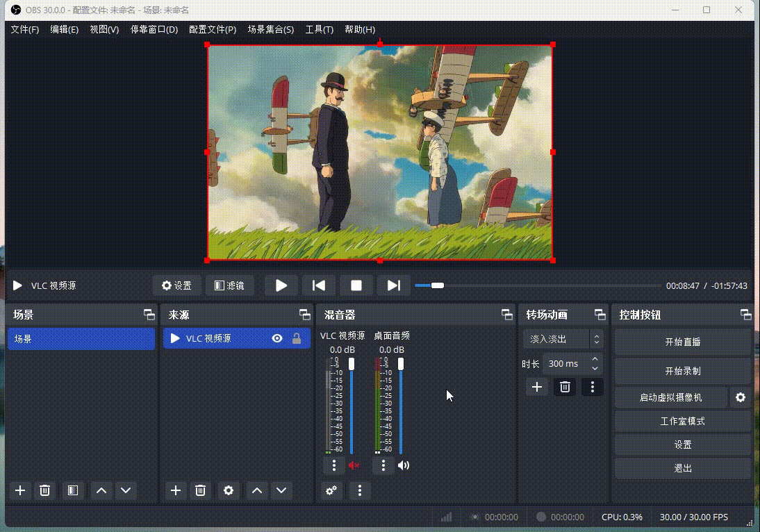Open virtual camera settings gear
760x532 pixels.
[740, 397]
